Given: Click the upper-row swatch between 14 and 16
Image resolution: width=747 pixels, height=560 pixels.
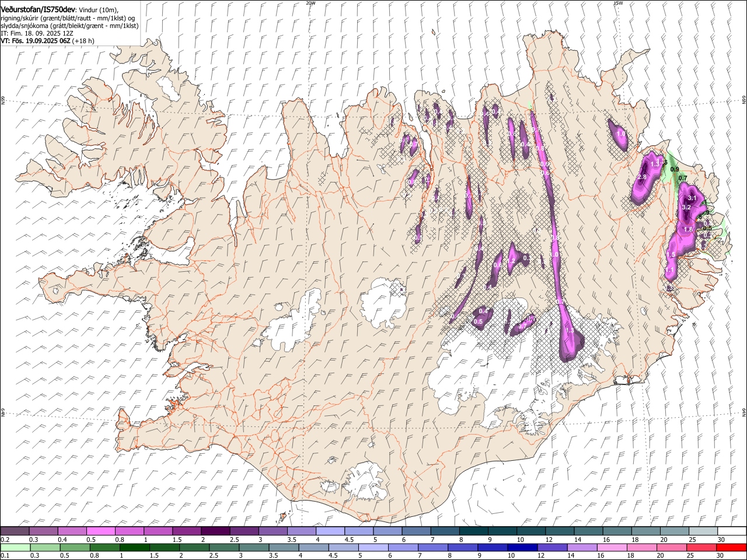Looking at the screenshot, I should click(x=588, y=531).
